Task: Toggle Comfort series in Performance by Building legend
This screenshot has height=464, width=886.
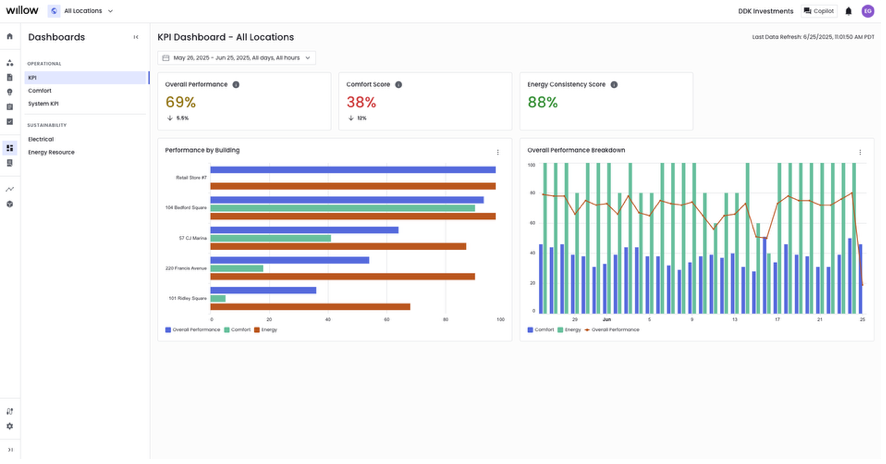Action: tap(238, 330)
